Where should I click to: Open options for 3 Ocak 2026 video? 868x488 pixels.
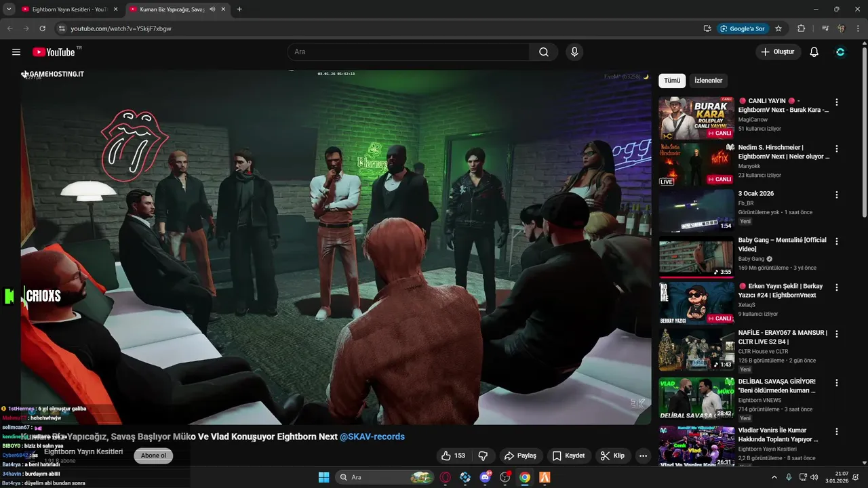tap(837, 195)
